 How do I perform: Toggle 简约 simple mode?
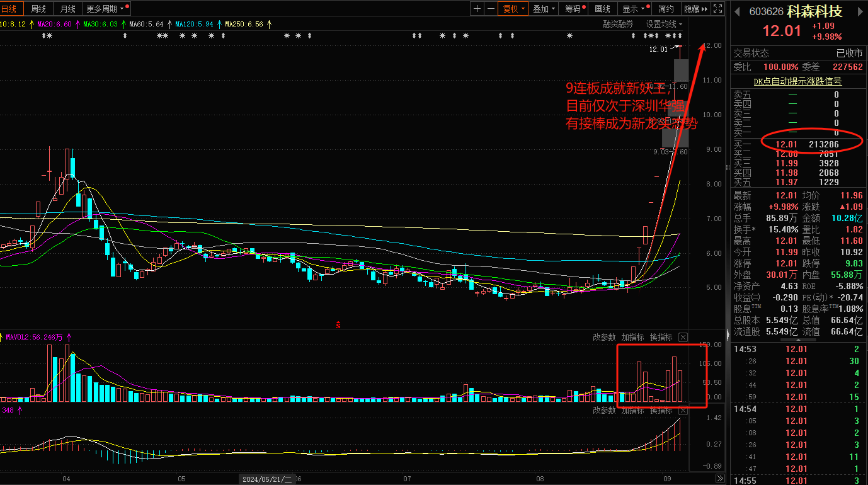[666, 8]
